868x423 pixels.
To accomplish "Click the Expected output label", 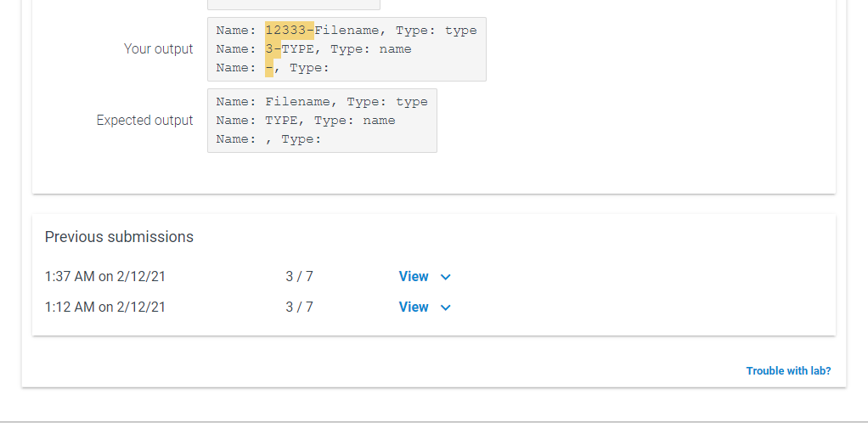I will pos(144,120).
